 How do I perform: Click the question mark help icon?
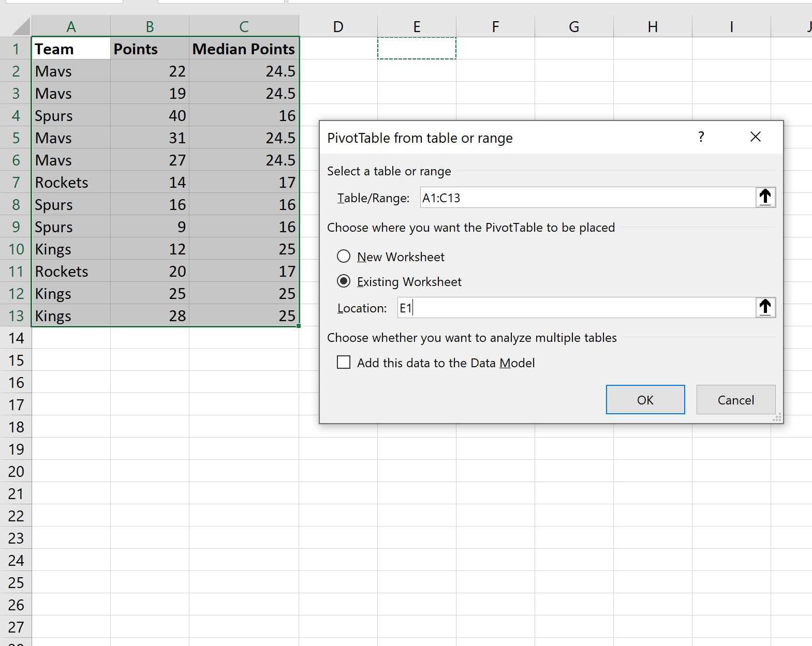[701, 137]
